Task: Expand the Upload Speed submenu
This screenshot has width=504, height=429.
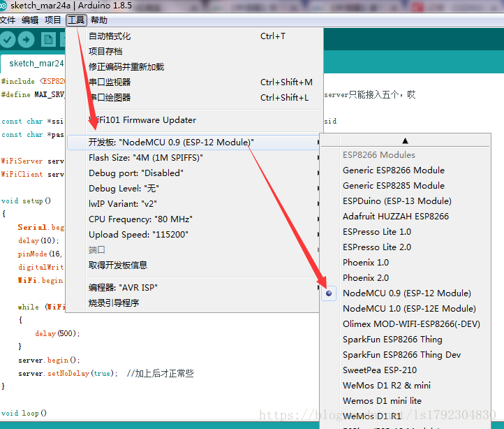Action: click(x=193, y=235)
